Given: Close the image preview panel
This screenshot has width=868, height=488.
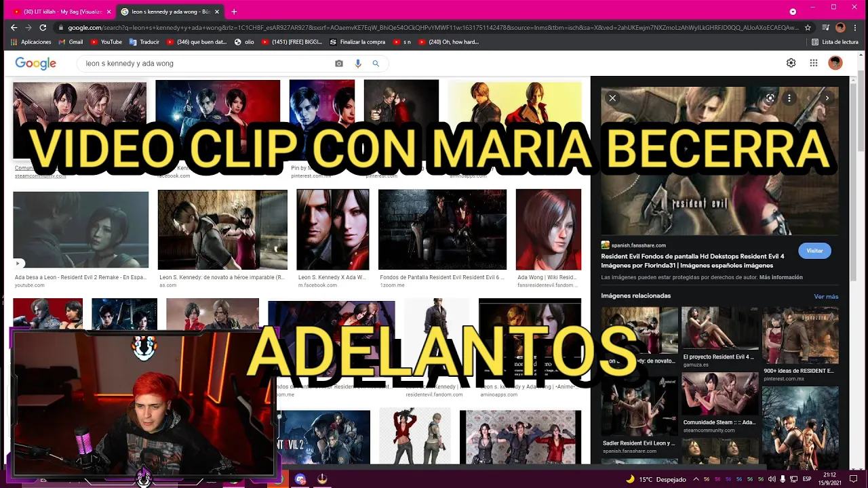Looking at the screenshot, I should [x=612, y=98].
